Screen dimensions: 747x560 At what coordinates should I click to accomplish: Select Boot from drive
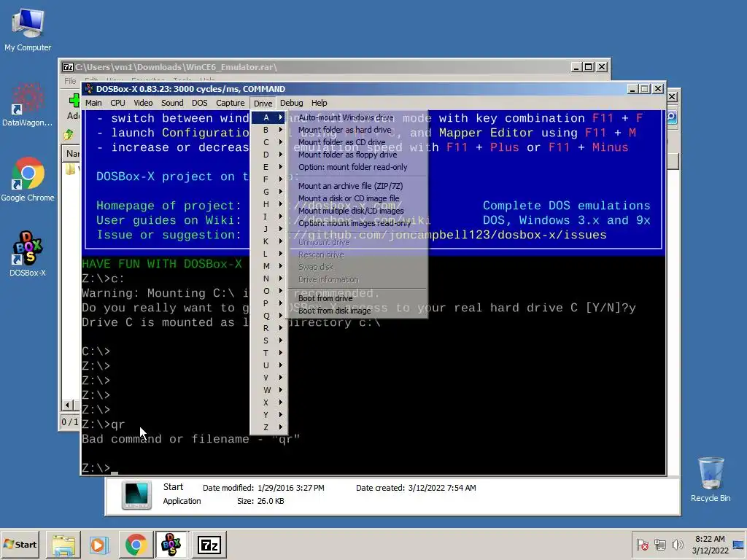click(x=357, y=298)
